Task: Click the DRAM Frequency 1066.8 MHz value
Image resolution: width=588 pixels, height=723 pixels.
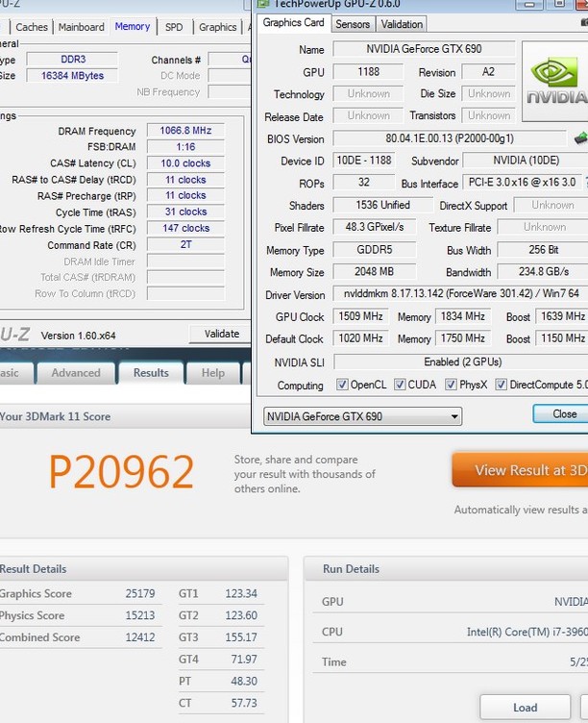Action: pyautogui.click(x=185, y=131)
